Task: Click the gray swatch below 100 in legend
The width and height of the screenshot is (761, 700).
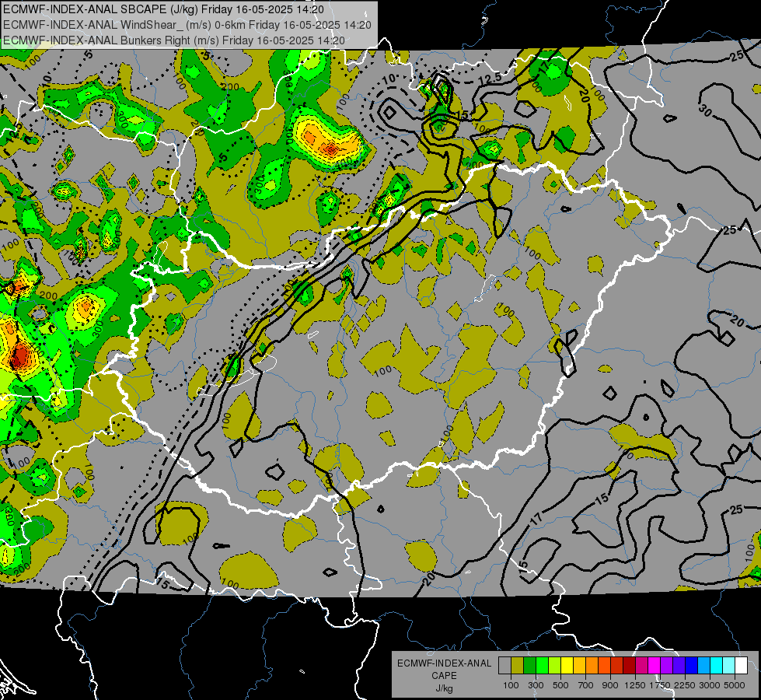Action: pyautogui.click(x=504, y=665)
